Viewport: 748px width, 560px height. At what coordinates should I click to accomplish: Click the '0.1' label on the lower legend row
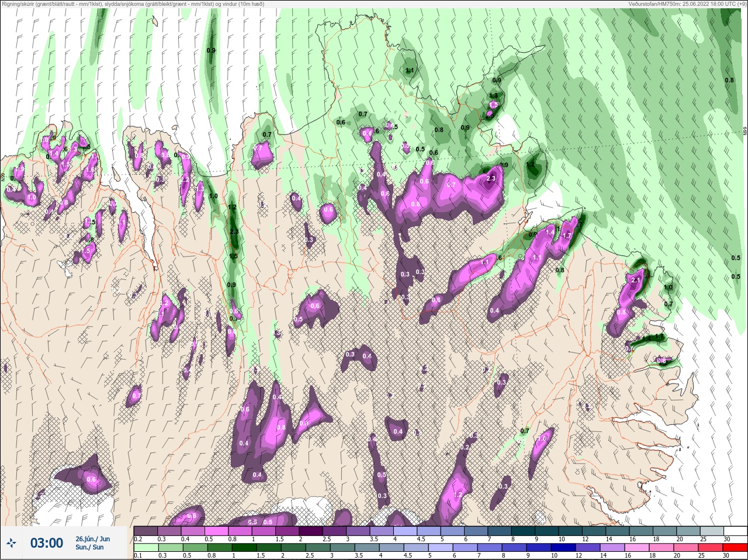click(x=138, y=555)
